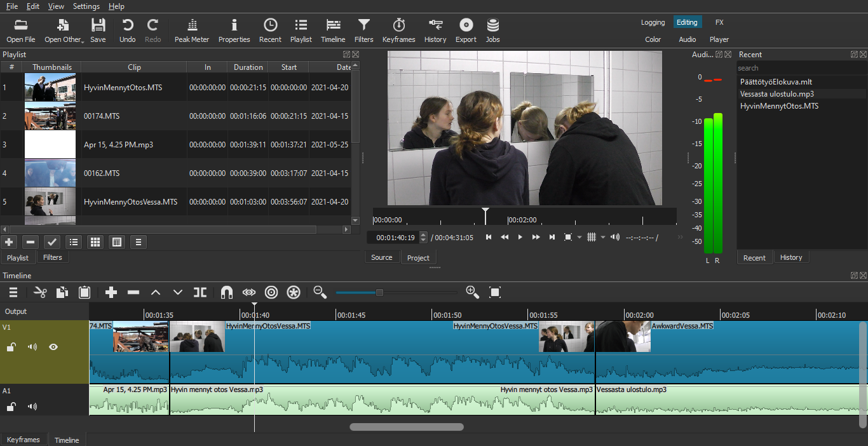This screenshot has width=868, height=446.
Task: Click the timeline Cut scissors icon
Action: (41, 292)
